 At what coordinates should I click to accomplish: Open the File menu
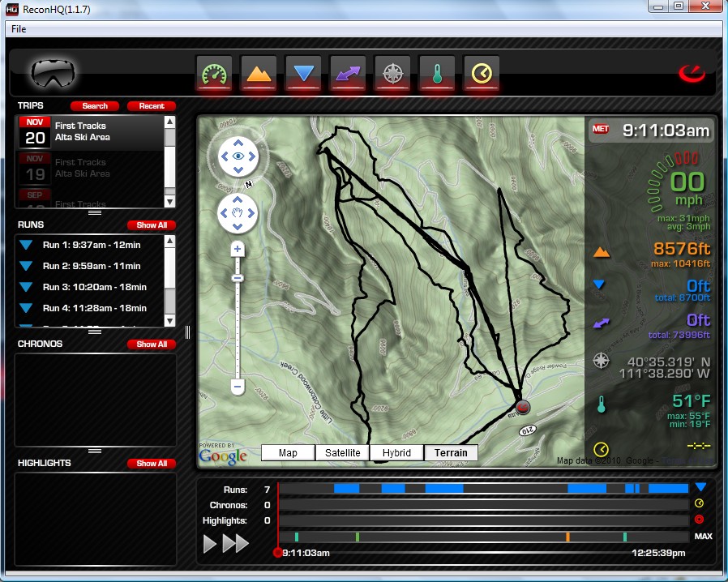19,29
